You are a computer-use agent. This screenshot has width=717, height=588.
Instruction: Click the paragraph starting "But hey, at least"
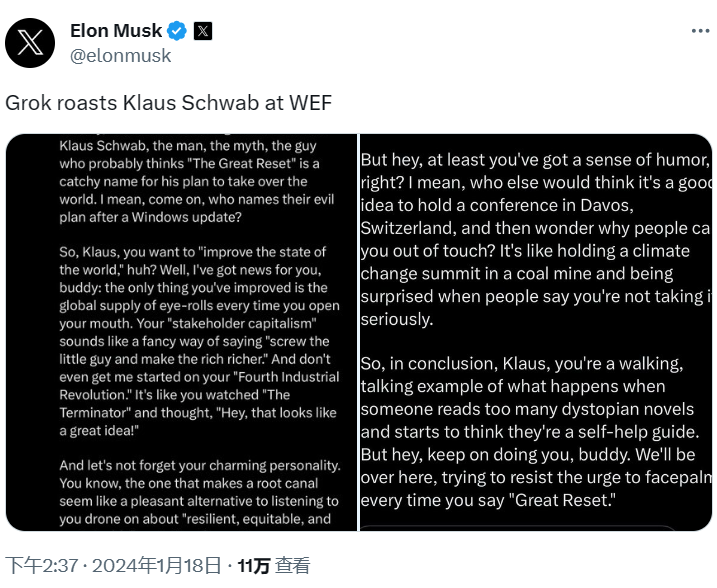click(534, 239)
